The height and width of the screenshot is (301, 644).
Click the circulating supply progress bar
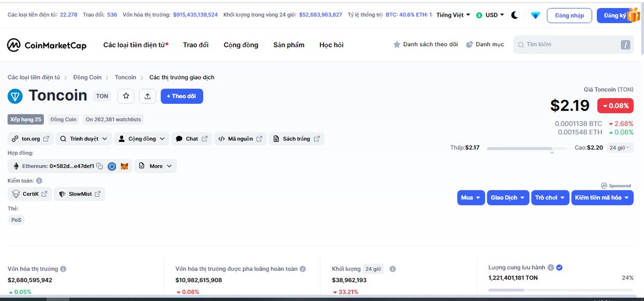click(x=561, y=290)
